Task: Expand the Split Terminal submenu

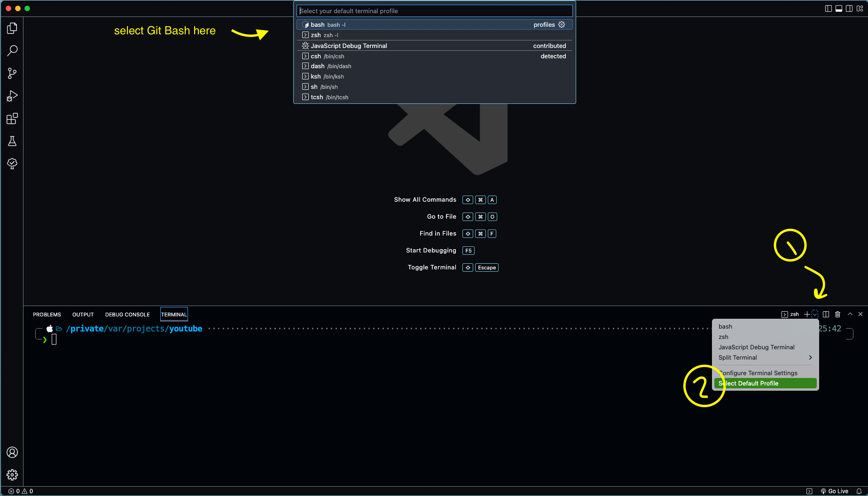Action: pyautogui.click(x=765, y=357)
